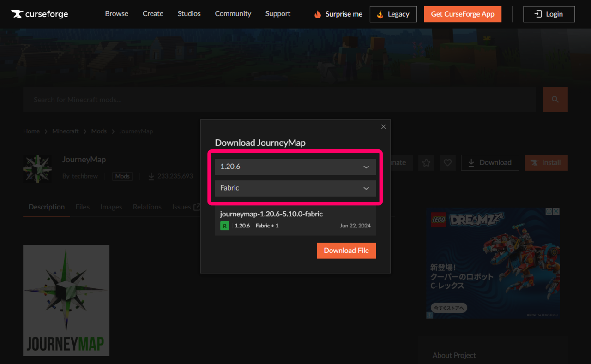Click the page Download button

490,162
